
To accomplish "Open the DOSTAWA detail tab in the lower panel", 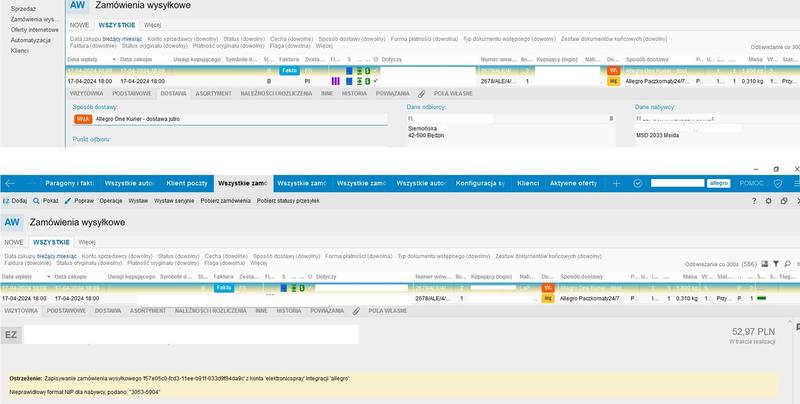I will [108, 311].
